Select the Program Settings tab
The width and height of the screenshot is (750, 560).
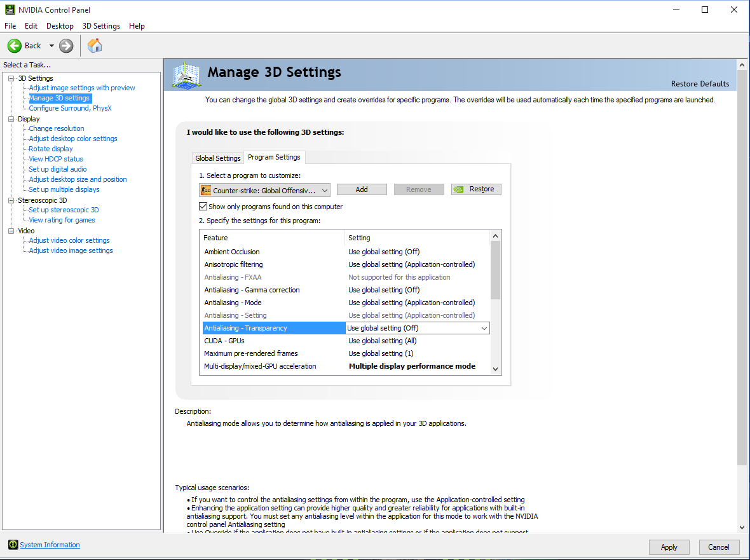coord(274,158)
